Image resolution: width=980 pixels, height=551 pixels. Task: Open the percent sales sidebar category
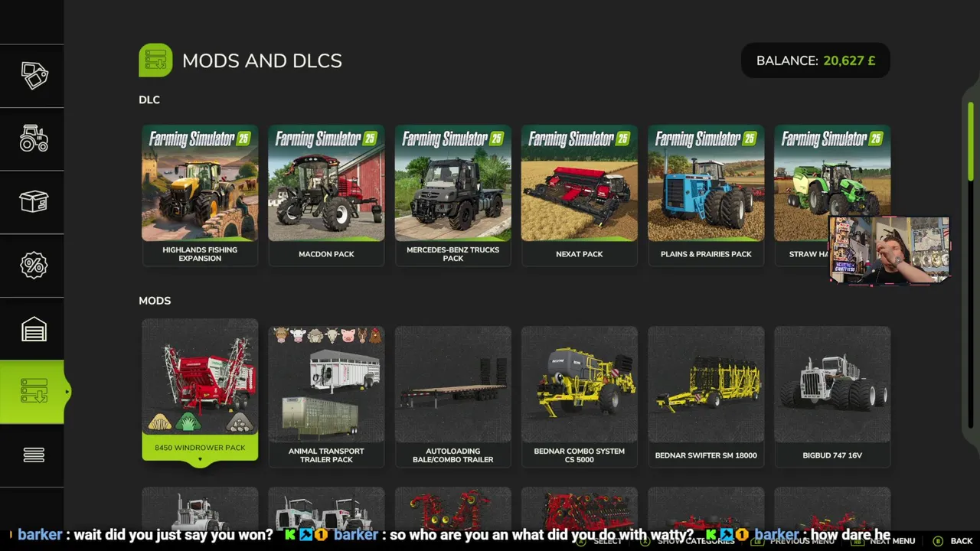[34, 266]
